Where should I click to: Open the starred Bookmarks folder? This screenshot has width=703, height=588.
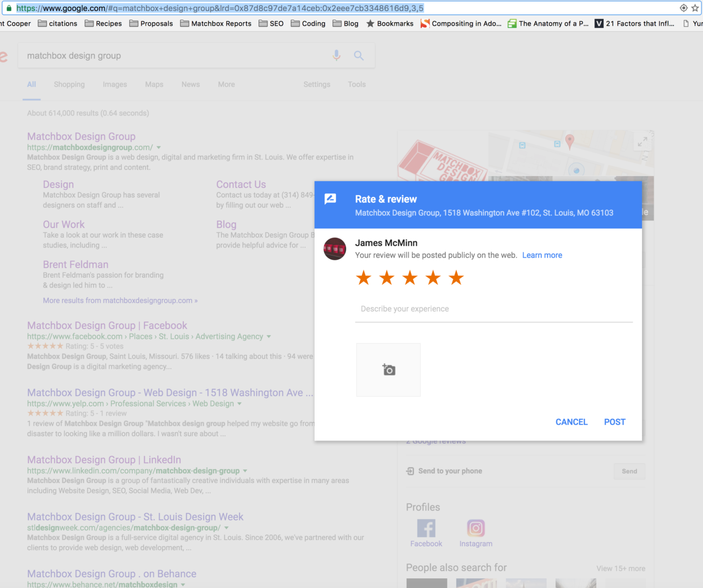pyautogui.click(x=390, y=23)
